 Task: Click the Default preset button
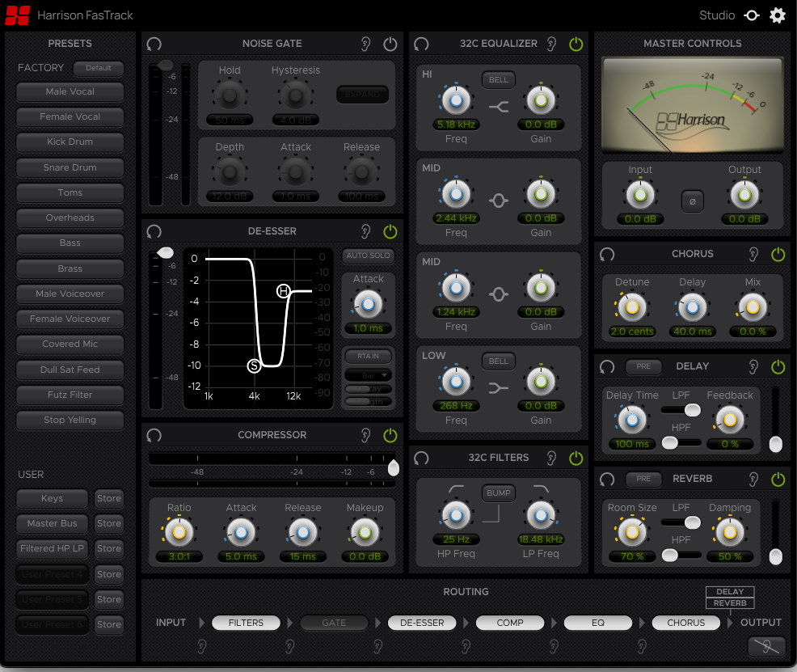pos(99,68)
